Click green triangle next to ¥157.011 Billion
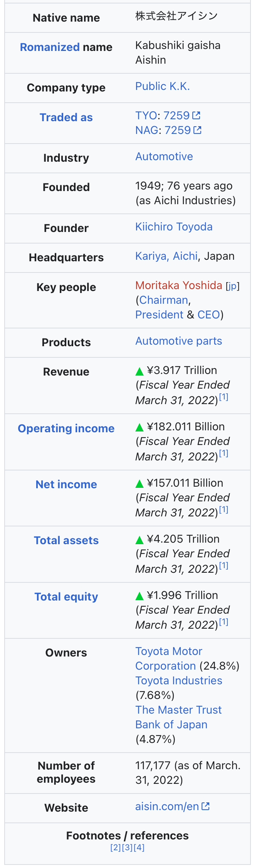269x868 pixels. click(x=140, y=484)
